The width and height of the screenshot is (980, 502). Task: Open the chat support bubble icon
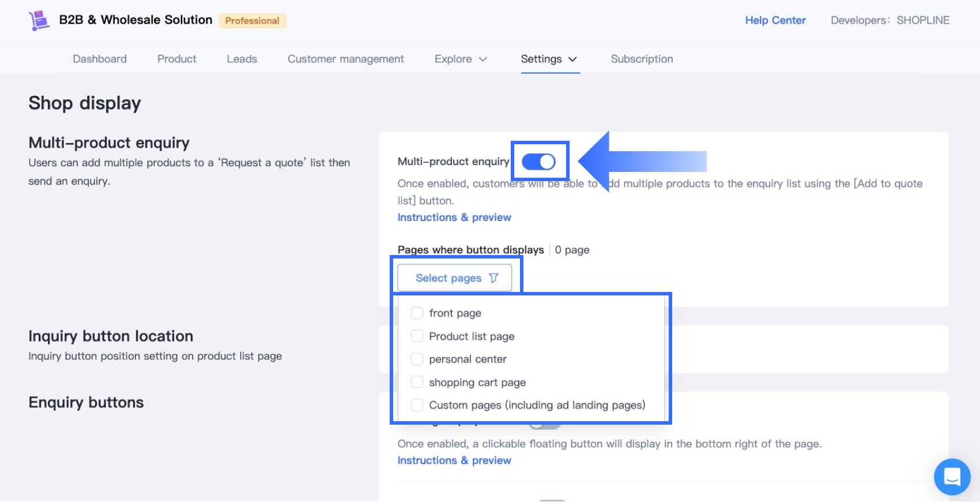952,477
